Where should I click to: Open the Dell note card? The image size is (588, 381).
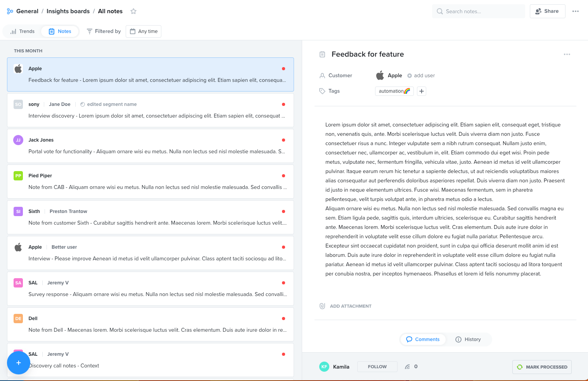click(x=150, y=324)
